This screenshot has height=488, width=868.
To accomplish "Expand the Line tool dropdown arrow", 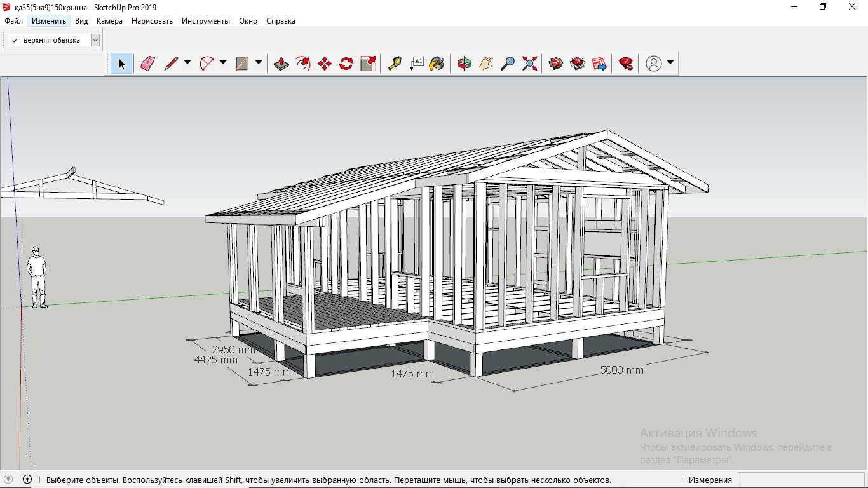I will click(187, 62).
